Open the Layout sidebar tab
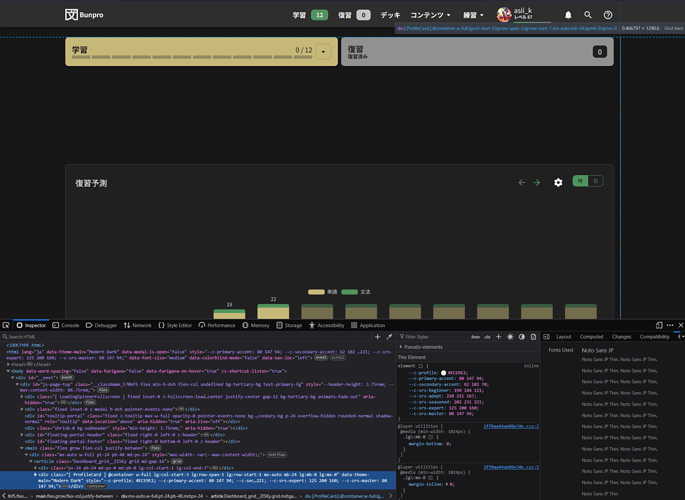 564,337
